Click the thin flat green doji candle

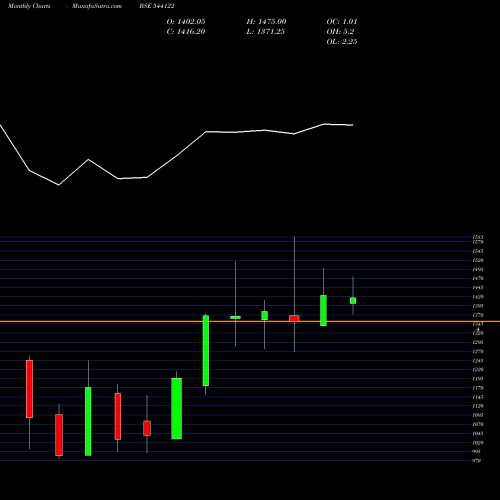pos(235,317)
